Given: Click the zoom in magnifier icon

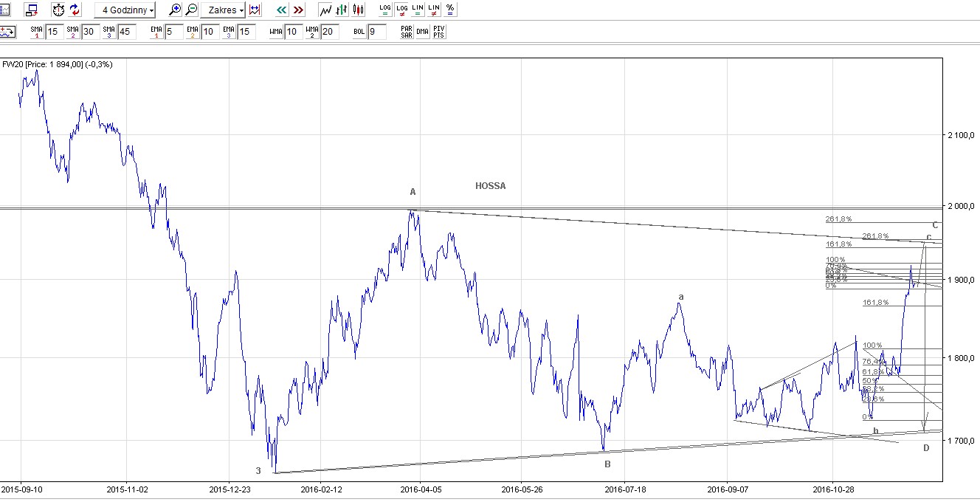Looking at the screenshot, I should 175,10.
